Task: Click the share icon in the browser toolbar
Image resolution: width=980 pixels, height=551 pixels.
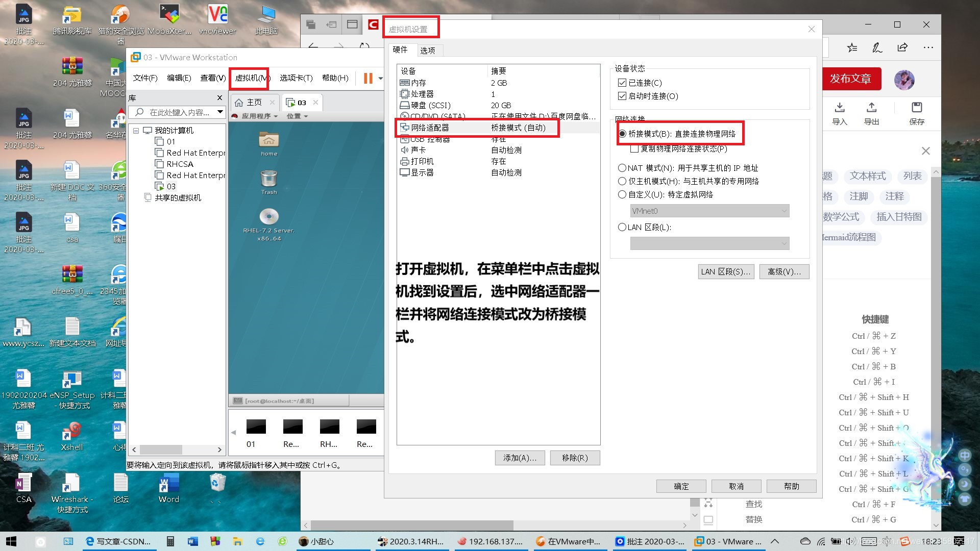Action: pos(902,47)
